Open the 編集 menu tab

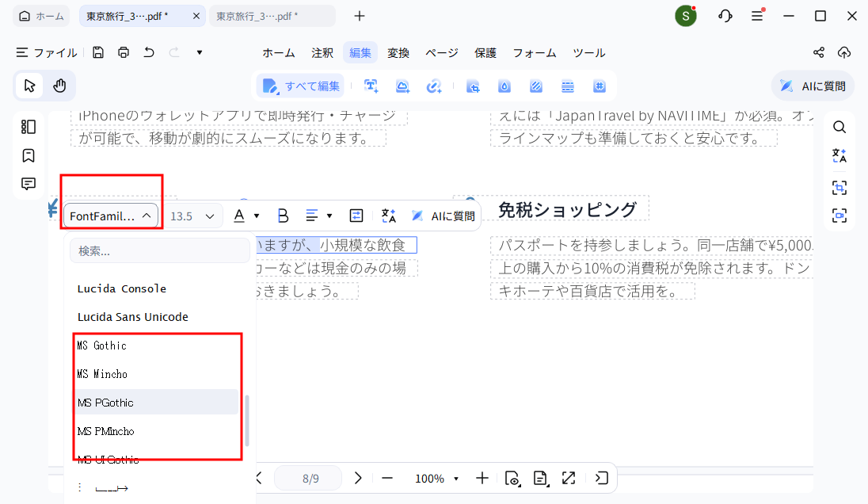click(360, 52)
